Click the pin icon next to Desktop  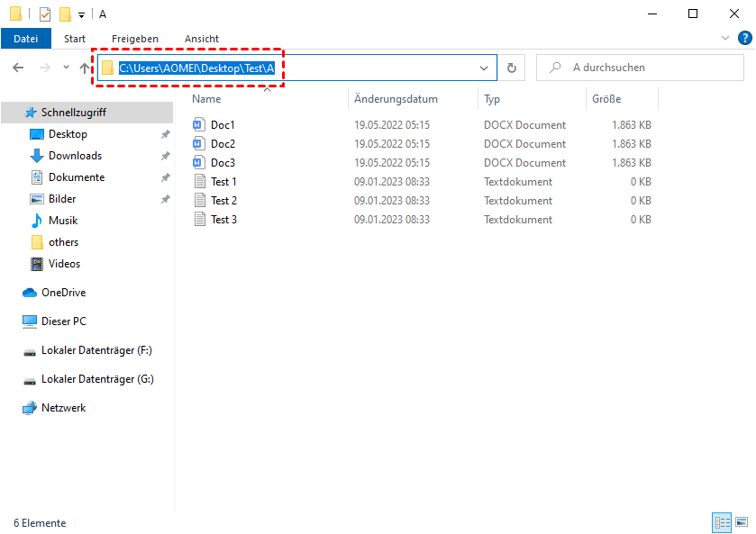pos(166,134)
